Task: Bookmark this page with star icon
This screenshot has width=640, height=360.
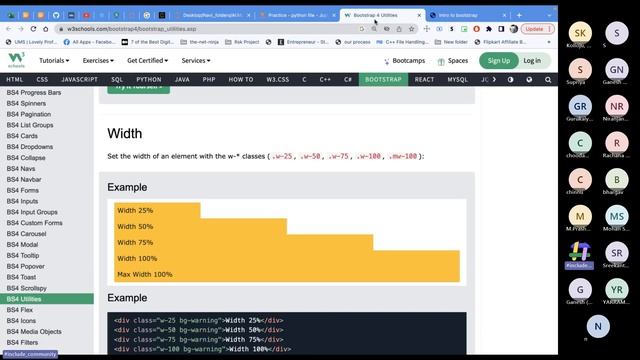Action: point(411,29)
